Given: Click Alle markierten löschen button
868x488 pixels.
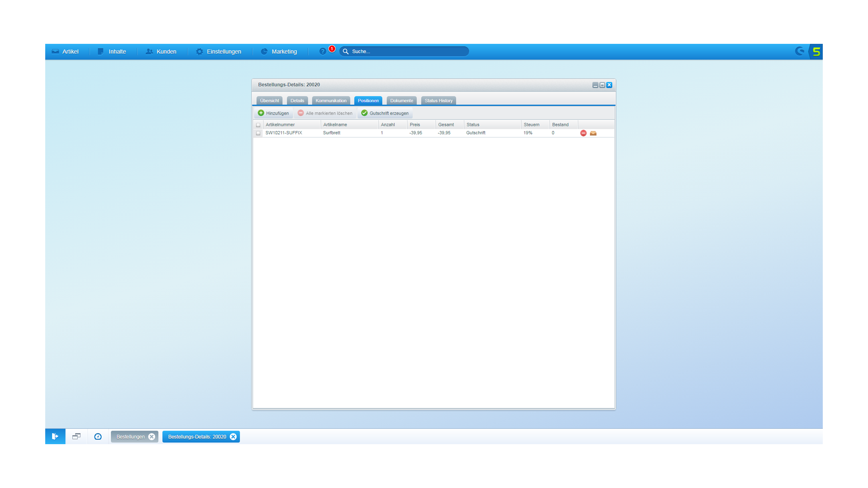Looking at the screenshot, I should pyautogui.click(x=325, y=113).
